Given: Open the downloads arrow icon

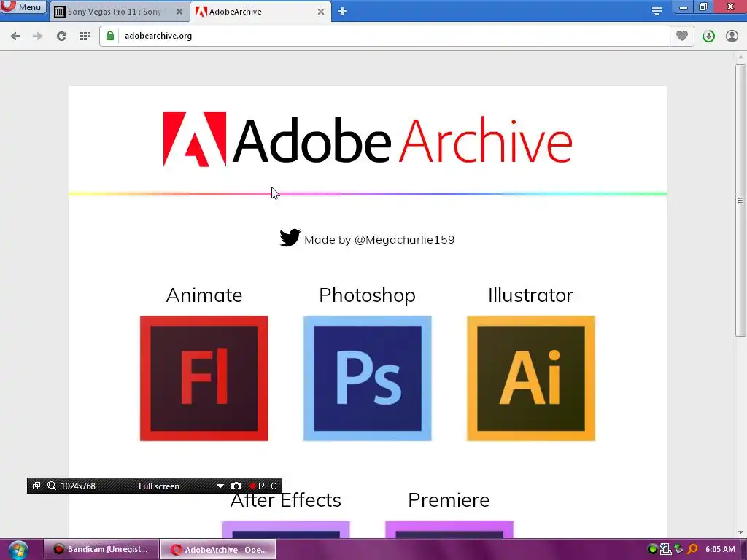Looking at the screenshot, I should (708, 36).
